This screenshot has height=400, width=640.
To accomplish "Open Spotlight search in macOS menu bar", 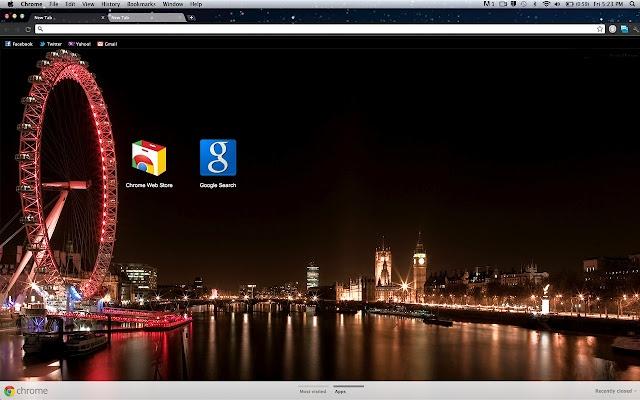I will tap(634, 4).
